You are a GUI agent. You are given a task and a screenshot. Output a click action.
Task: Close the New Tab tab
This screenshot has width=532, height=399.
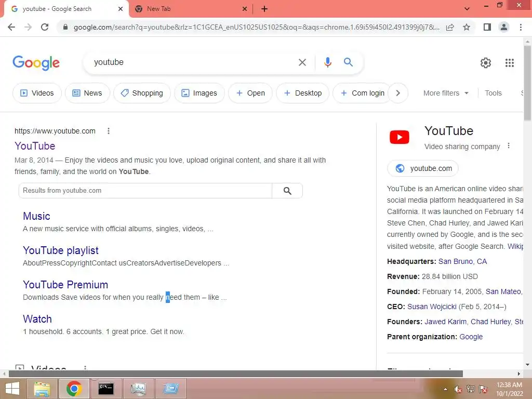click(x=245, y=9)
